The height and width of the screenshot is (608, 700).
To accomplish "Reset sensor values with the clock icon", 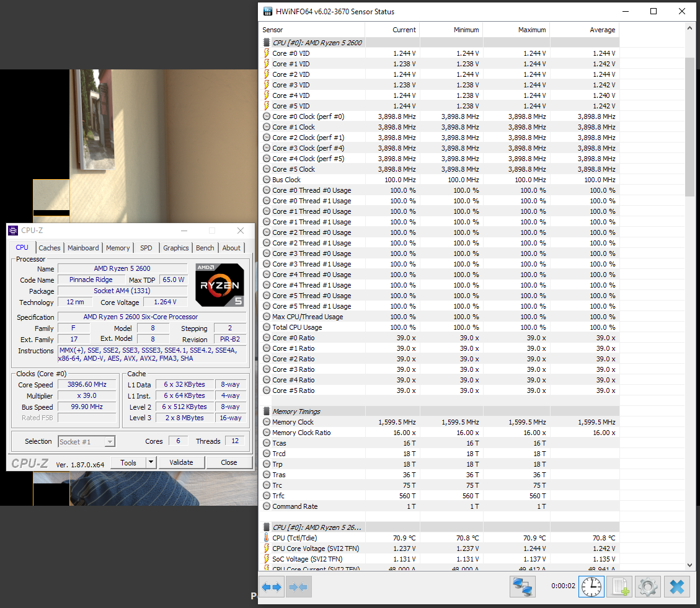I will 591,586.
